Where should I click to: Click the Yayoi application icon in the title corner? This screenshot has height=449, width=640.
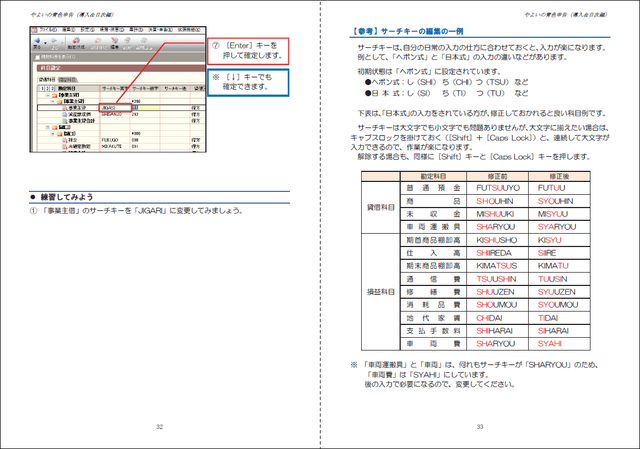coord(34,30)
